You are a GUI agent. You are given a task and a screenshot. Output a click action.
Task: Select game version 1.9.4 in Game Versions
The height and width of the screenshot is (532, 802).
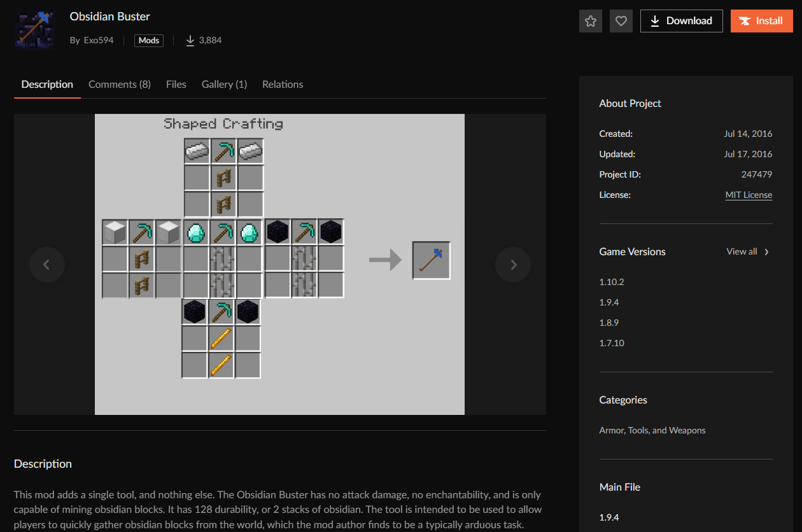[x=609, y=302]
